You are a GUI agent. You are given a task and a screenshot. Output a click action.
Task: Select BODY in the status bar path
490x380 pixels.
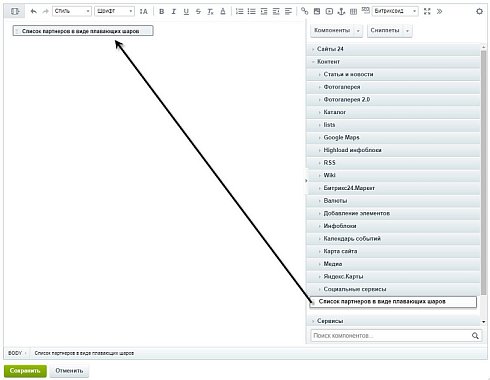pos(15,353)
